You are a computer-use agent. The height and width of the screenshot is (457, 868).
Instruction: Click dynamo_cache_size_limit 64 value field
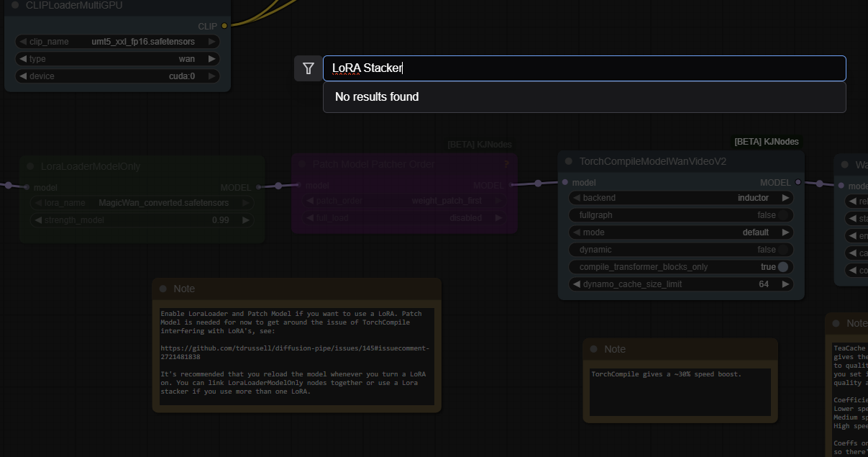pos(681,284)
